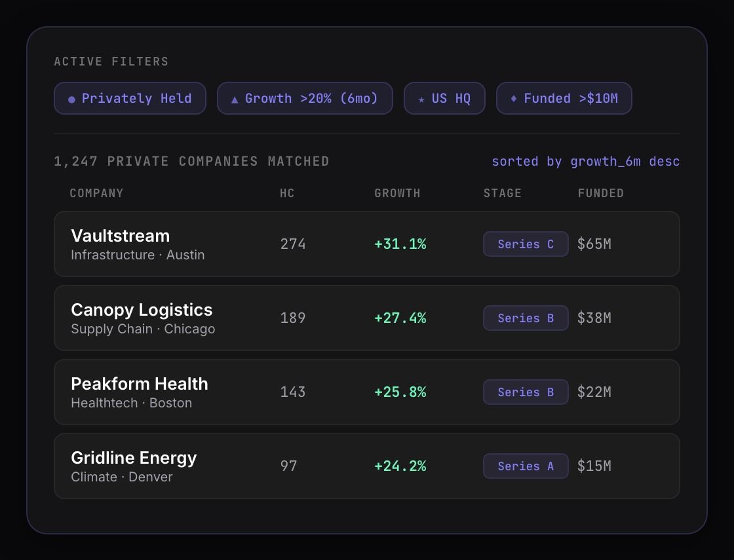Viewport: 734px width, 560px height.
Task: Click the diamond icon in Funded filter chip
Action: tap(514, 98)
